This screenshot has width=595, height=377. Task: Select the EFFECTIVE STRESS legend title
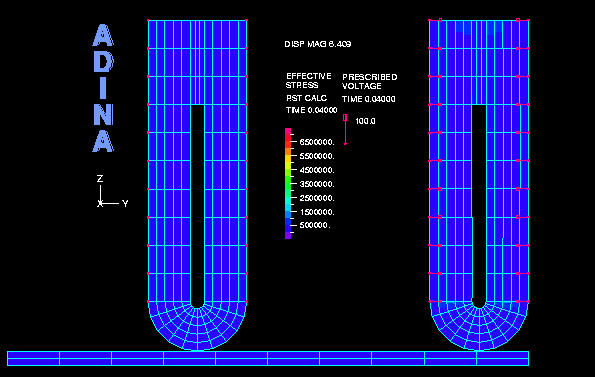309,80
